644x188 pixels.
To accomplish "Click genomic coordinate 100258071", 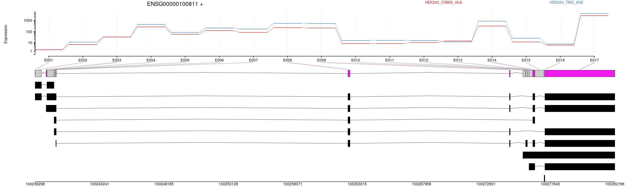I will [x=293, y=184].
